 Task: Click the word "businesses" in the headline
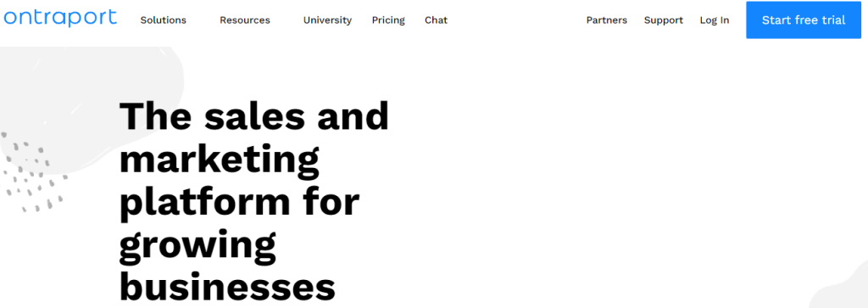227,288
